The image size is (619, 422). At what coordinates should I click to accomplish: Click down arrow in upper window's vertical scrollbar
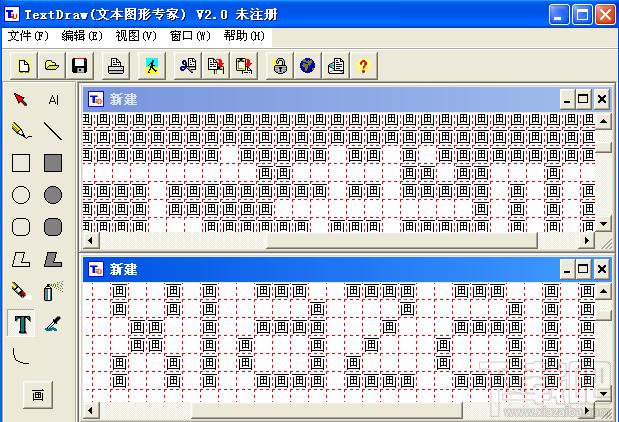(603, 224)
